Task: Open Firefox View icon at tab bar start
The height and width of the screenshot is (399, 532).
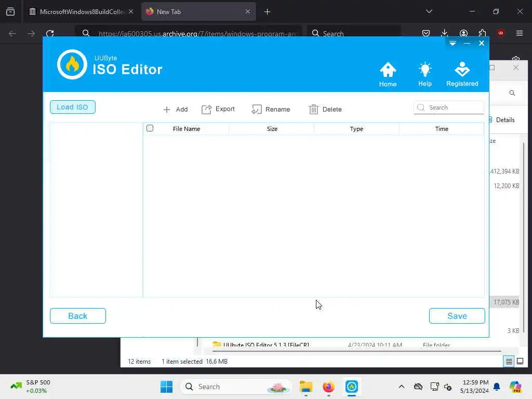Action: [10, 12]
